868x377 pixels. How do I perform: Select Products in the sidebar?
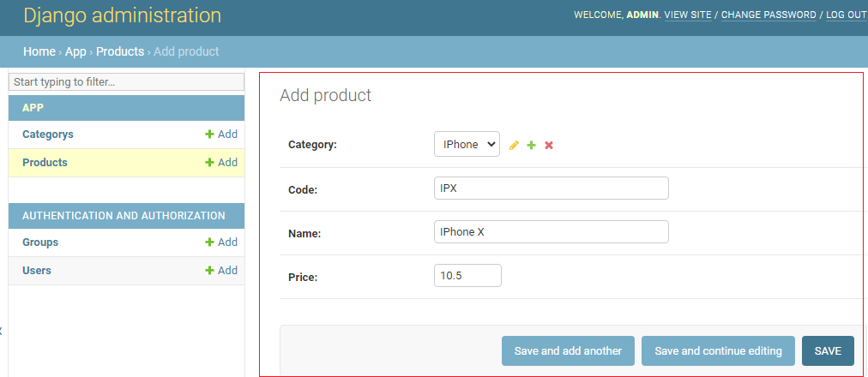pos(45,163)
